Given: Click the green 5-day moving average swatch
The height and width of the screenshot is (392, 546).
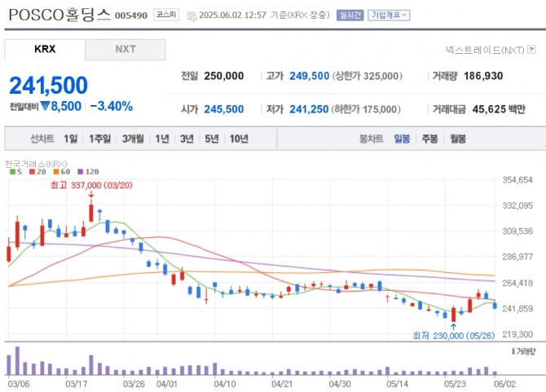Looking at the screenshot, I should 12,172.
